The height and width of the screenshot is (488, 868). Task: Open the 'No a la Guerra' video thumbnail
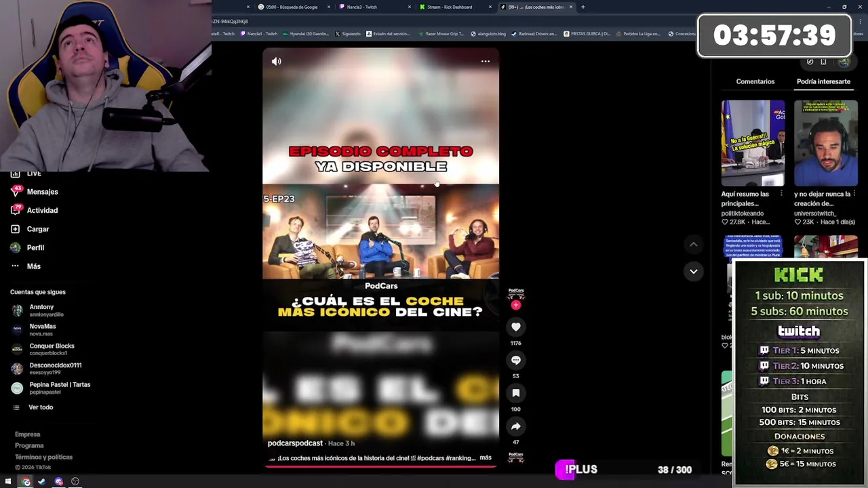(x=753, y=143)
